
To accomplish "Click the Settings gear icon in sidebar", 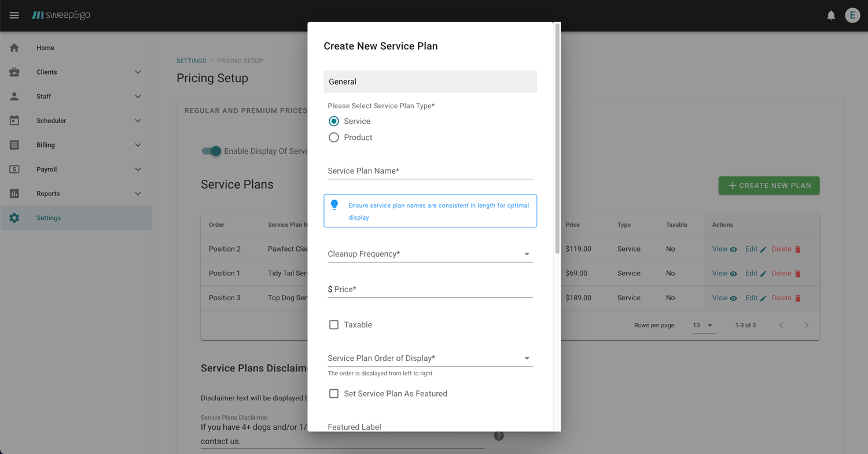I will coord(14,217).
